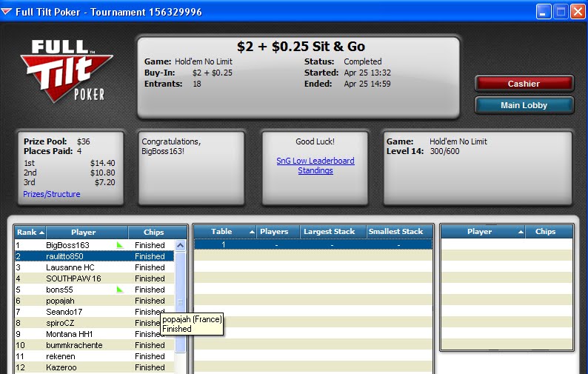
Task: Click green note marker beside BigBoss163
Action: 120,245
